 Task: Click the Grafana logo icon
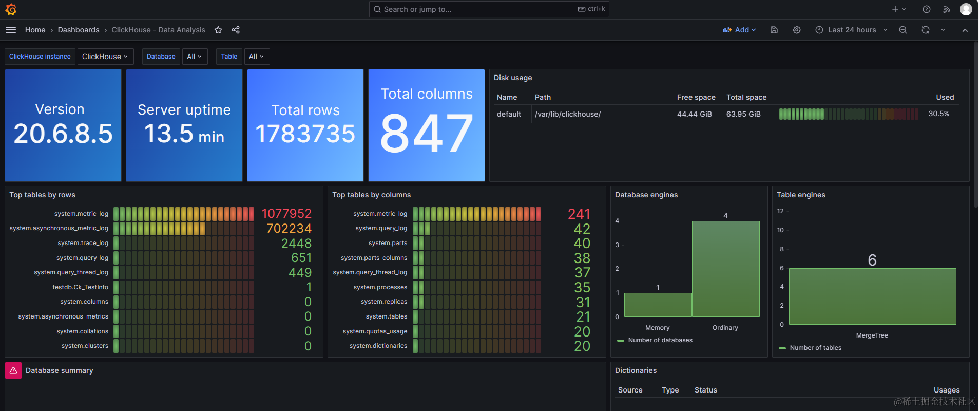[x=11, y=9]
